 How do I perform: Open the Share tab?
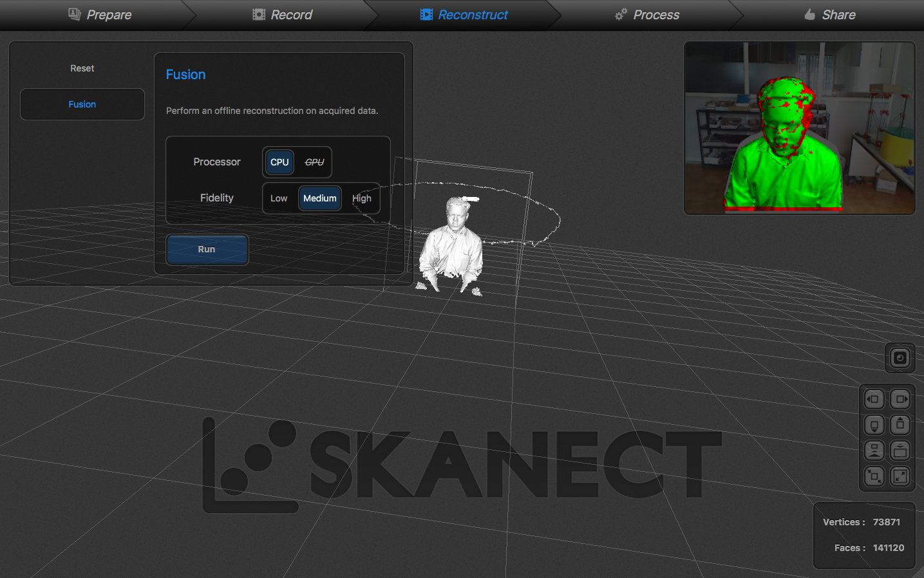(830, 15)
